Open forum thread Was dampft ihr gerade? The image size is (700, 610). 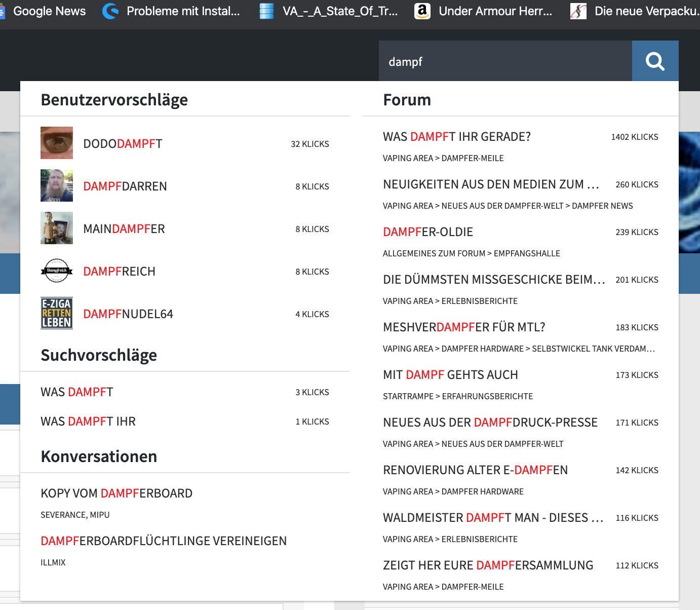coord(457,137)
